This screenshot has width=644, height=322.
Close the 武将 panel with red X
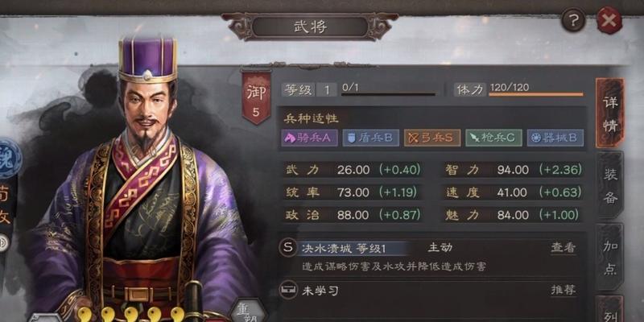click(x=609, y=19)
